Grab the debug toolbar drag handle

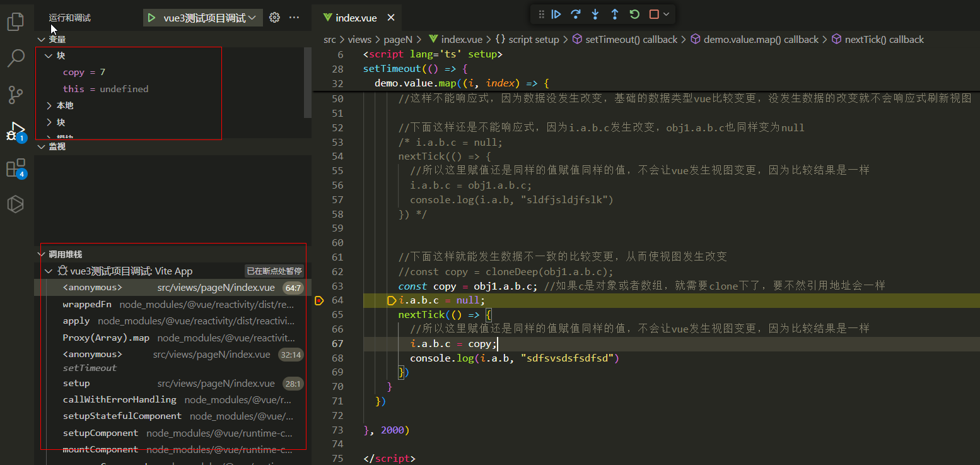point(541,14)
